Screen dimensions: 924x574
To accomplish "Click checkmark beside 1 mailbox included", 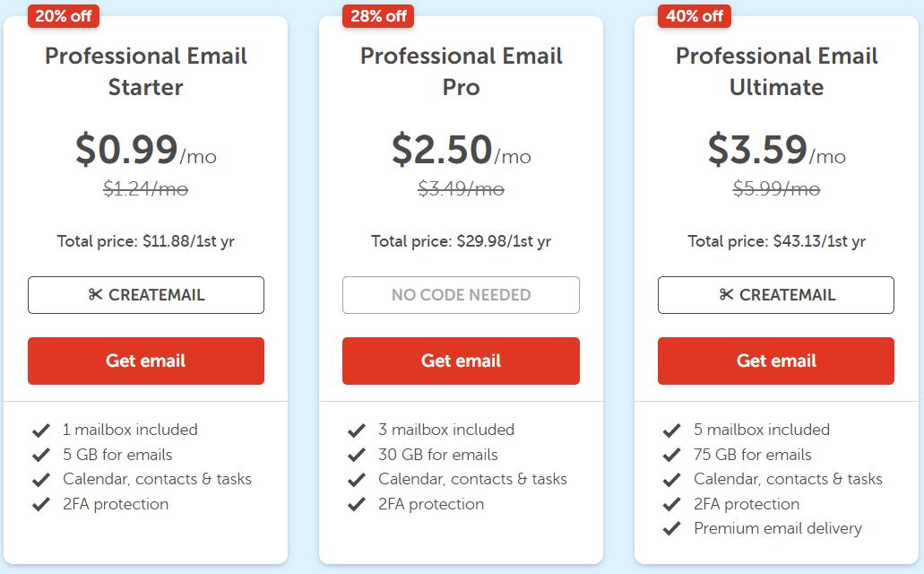I will click(x=40, y=430).
